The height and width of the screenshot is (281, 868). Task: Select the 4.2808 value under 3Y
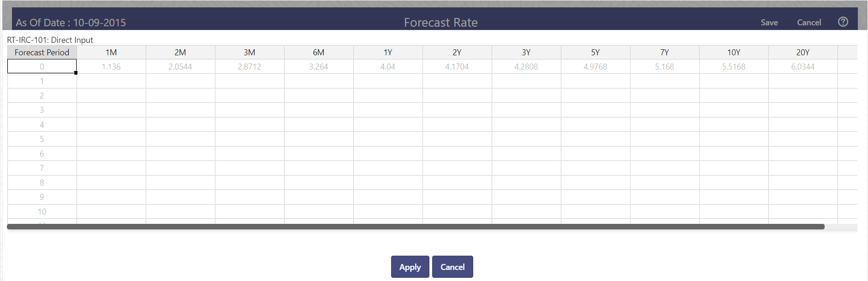(526, 66)
